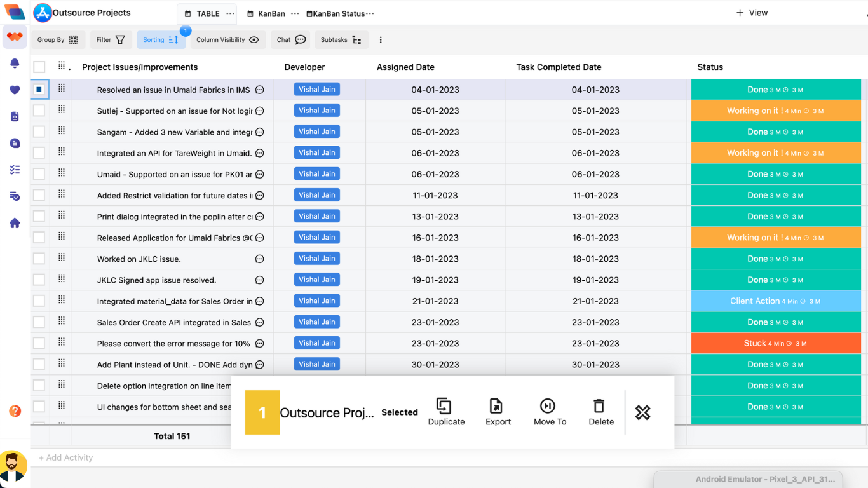
Task: Open the Chat panel button
Action: tap(291, 40)
